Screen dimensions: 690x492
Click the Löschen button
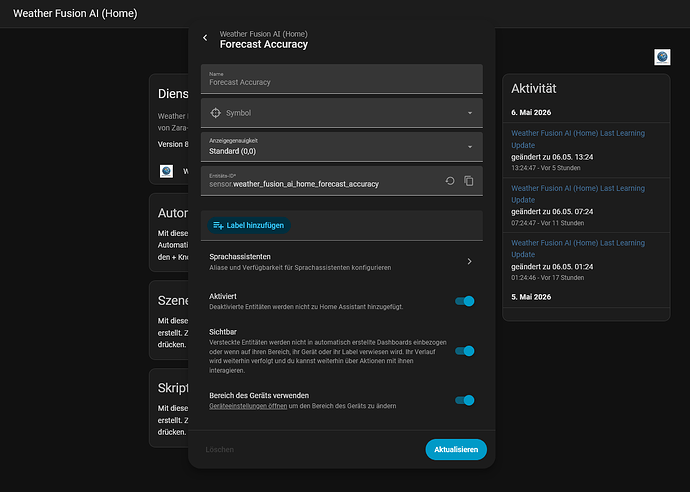[x=220, y=450]
